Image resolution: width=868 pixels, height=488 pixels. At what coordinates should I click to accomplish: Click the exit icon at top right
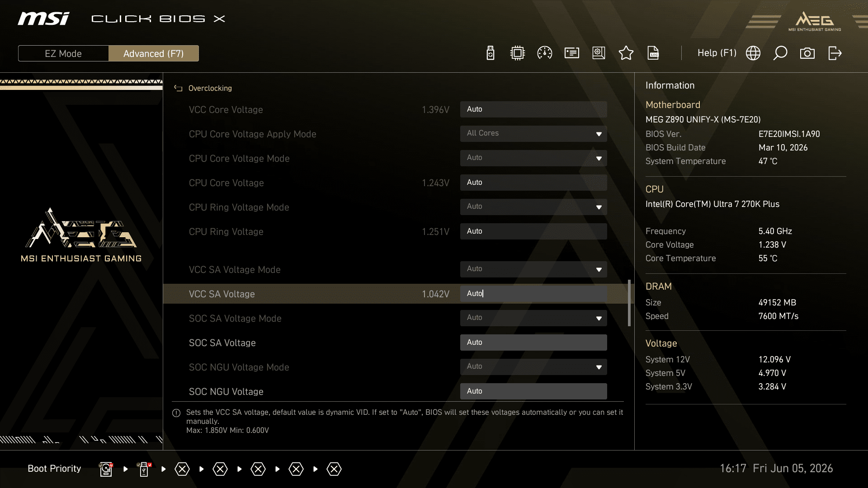(x=835, y=53)
